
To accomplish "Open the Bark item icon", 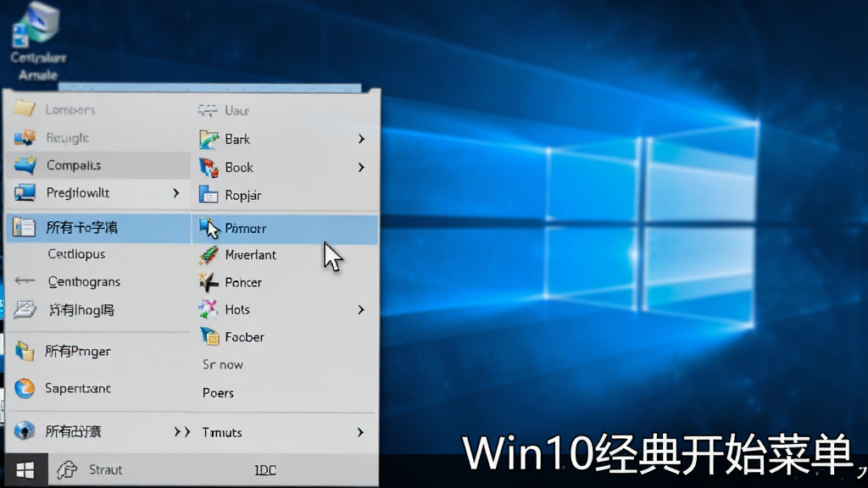I will pyautogui.click(x=209, y=140).
